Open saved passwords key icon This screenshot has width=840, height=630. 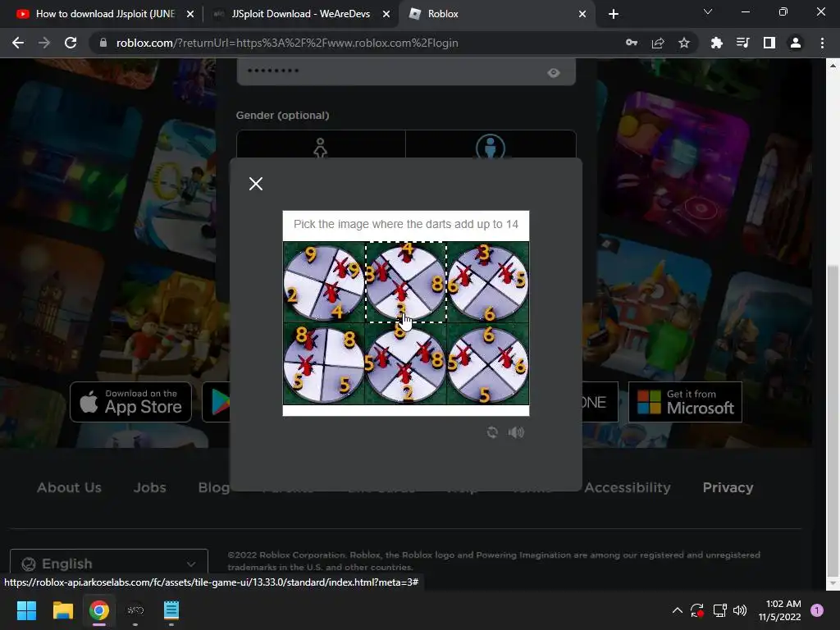pos(632,43)
